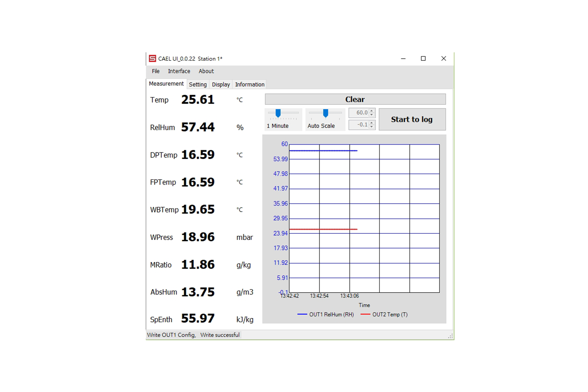Viewport: 588px width, 392px height.
Task: Click the kJ/kg unit label
Action: 245,320
